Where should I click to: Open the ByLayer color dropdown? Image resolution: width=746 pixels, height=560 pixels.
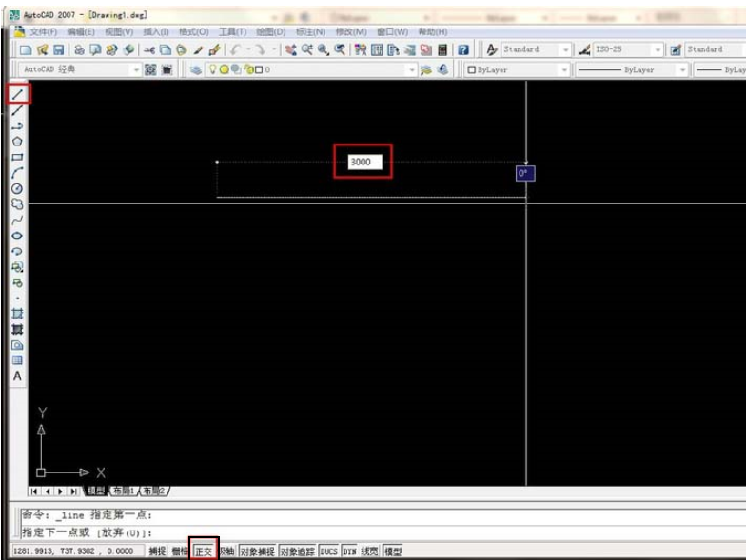564,70
